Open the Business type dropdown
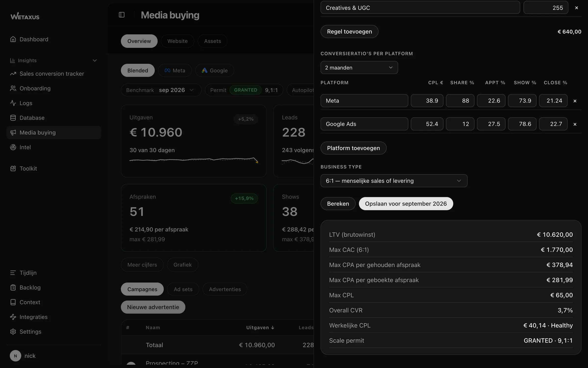588x368 pixels. click(394, 181)
